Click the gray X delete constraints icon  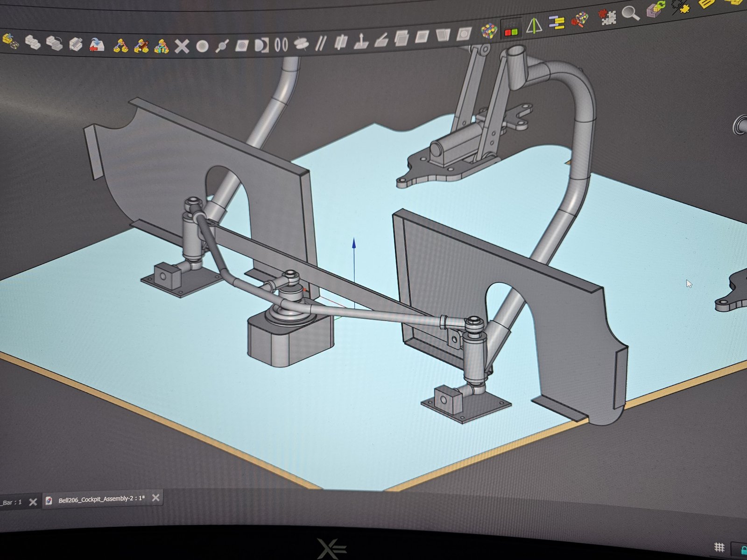coord(182,46)
